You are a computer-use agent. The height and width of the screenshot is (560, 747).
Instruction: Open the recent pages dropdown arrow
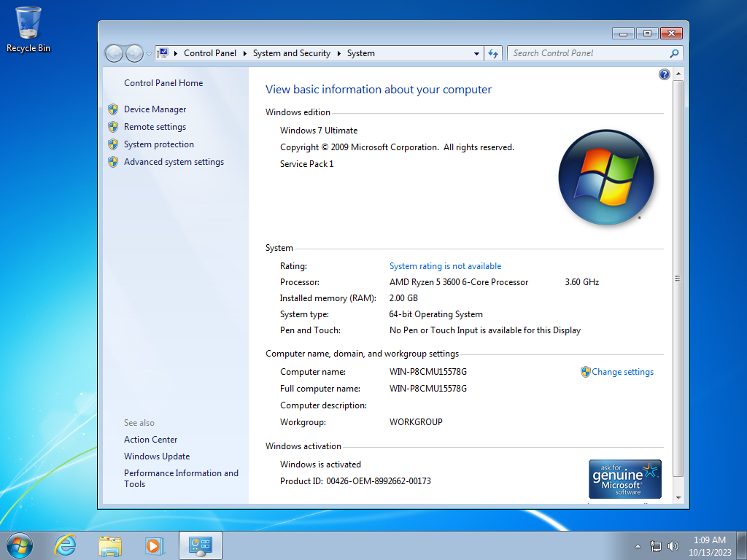pos(149,54)
